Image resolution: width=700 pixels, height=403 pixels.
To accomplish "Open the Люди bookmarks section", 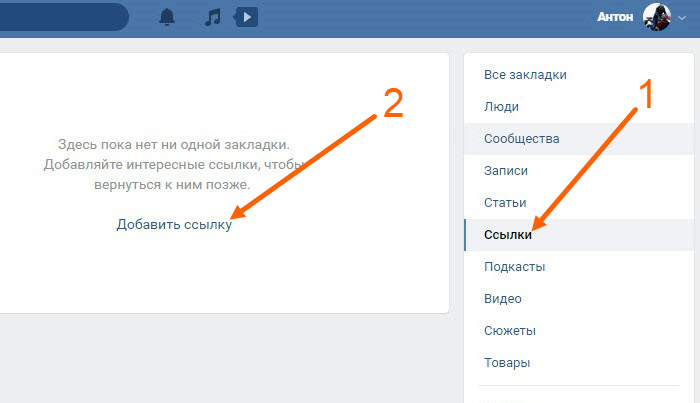I will (x=501, y=107).
